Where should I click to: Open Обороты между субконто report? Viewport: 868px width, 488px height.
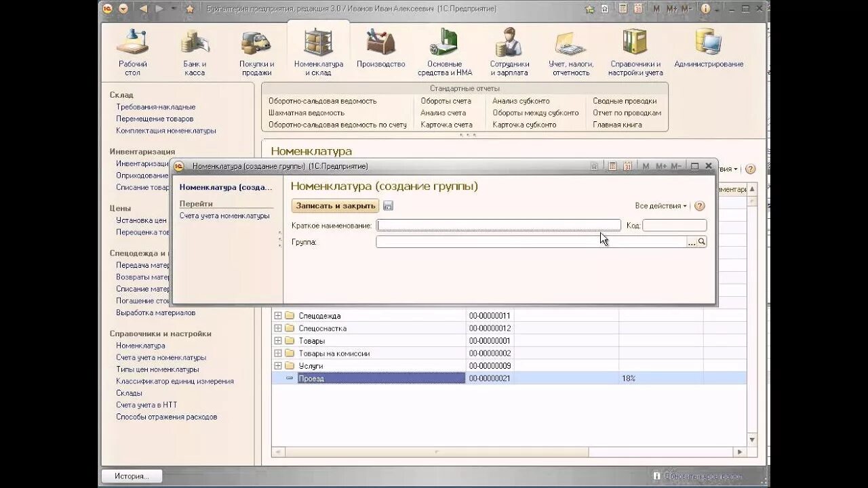click(536, 113)
